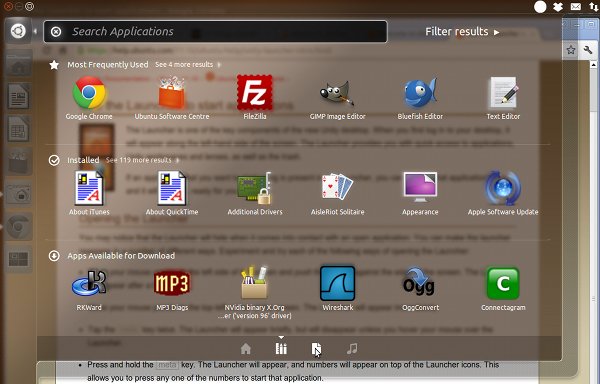Open GIMP Image Editor
Screen dimensions: 600x384
coord(338,98)
